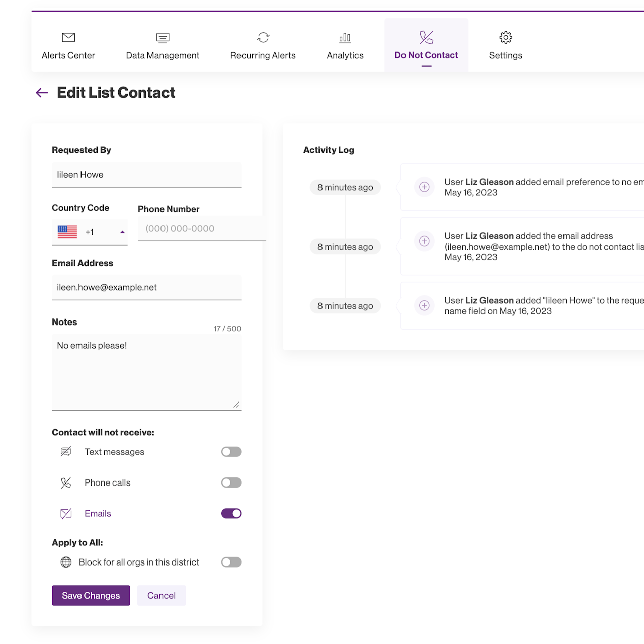The width and height of the screenshot is (644, 644).
Task: Click the US flag in country selector
Action: point(67,232)
